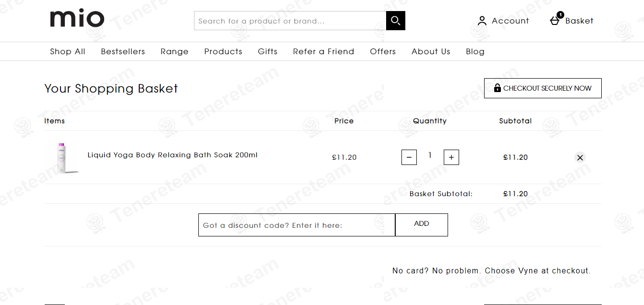The width and height of the screenshot is (644, 305).
Task: Open the Offers menu item
Action: 383,51
